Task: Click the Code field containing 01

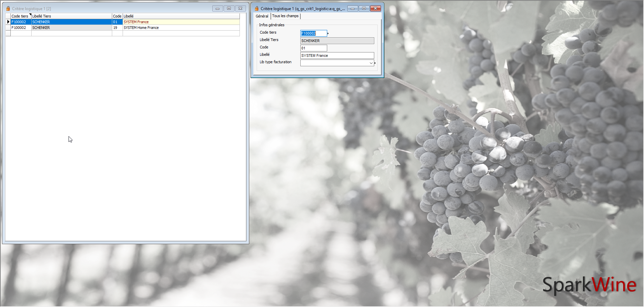Action: pos(313,48)
